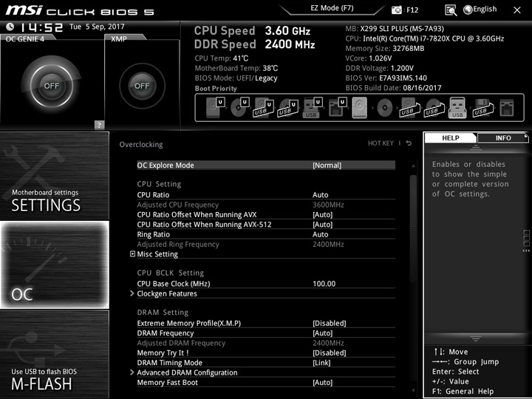The height and width of the screenshot is (399, 532).
Task: Select the legacy CD/DVD boot device icon
Action: (385, 108)
